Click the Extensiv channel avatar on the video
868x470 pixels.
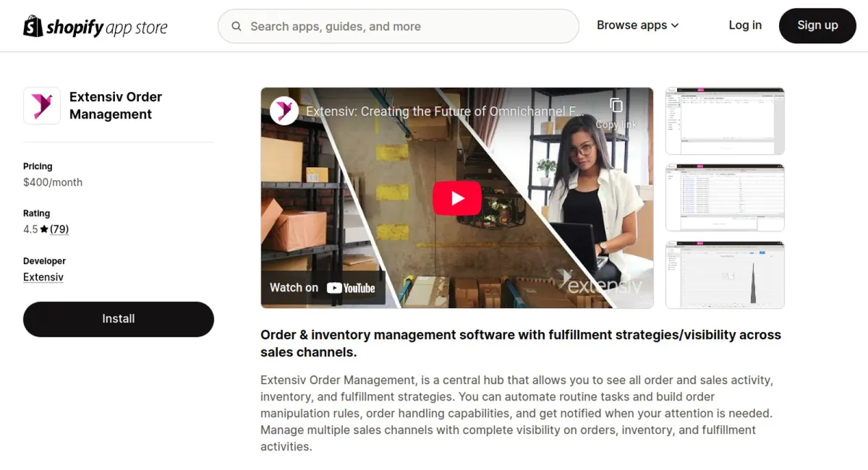(x=284, y=111)
